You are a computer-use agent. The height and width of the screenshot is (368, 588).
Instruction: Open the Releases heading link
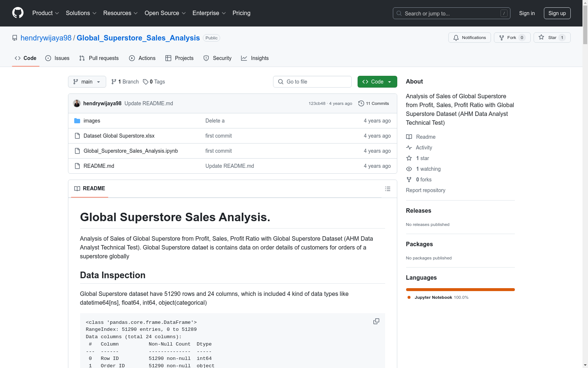tap(419, 211)
